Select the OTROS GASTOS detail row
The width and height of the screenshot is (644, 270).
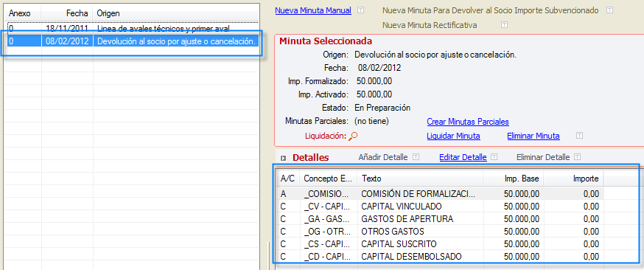[x=441, y=232]
